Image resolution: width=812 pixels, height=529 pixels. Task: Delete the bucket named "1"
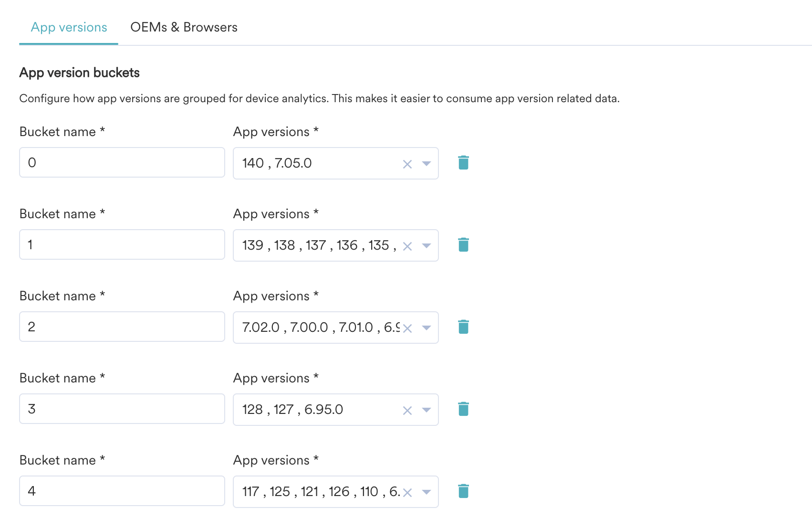click(463, 244)
